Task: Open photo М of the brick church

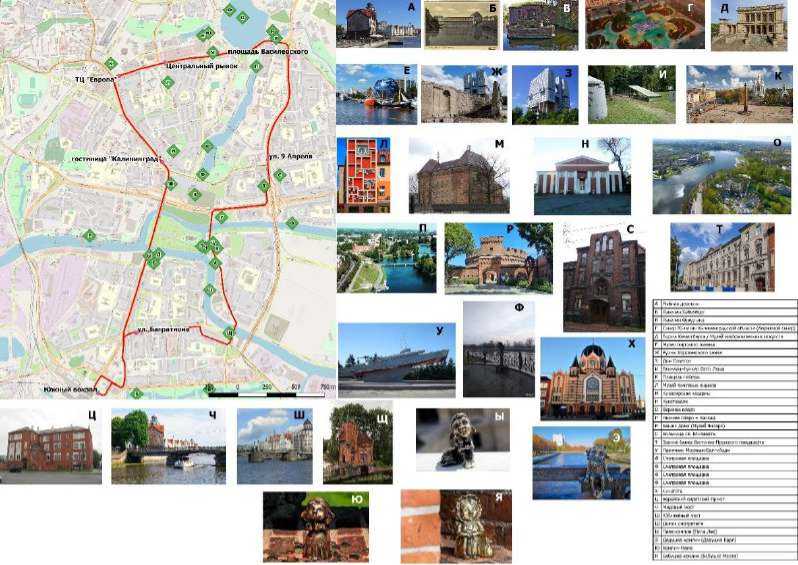Action: (x=459, y=176)
